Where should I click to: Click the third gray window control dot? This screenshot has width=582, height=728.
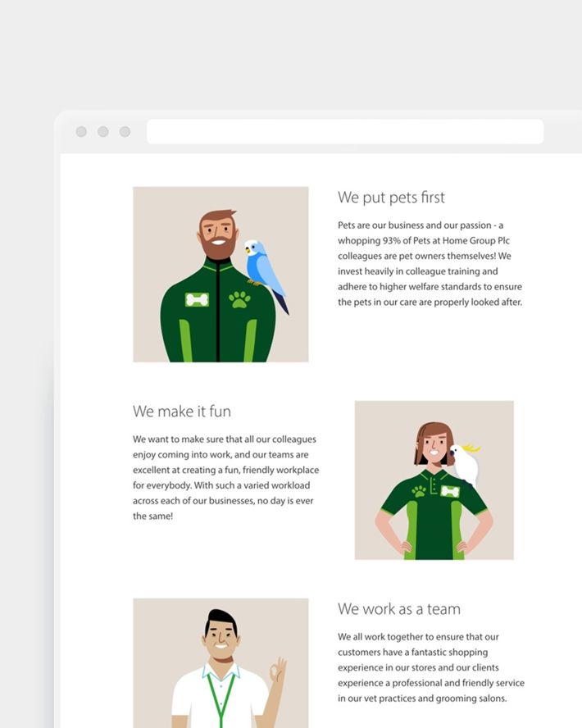pos(125,132)
